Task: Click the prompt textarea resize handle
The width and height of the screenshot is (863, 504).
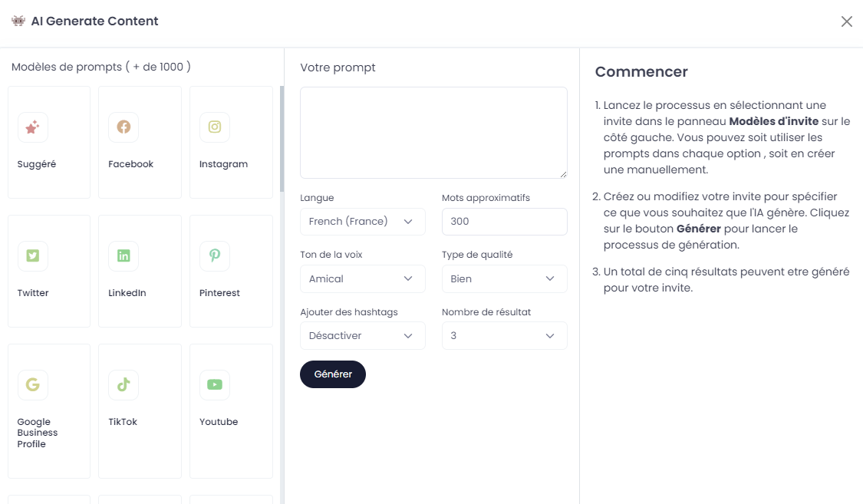Action: tap(563, 174)
